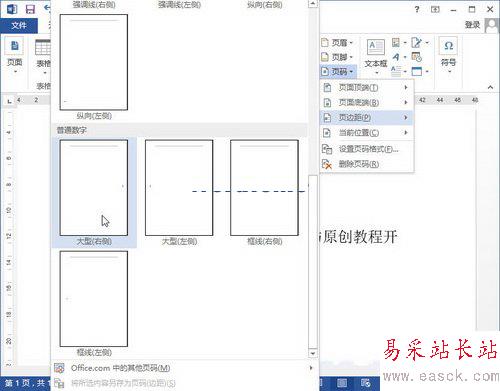Insert date and time via calendar-clock icon

[417, 57]
